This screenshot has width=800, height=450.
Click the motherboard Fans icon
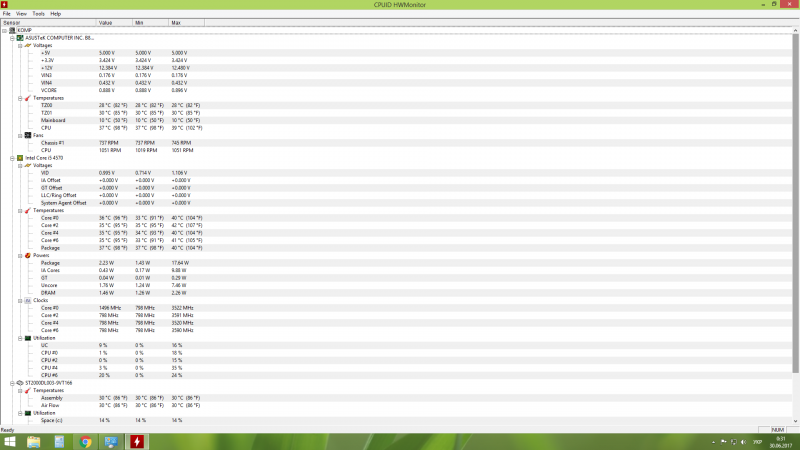(27, 134)
